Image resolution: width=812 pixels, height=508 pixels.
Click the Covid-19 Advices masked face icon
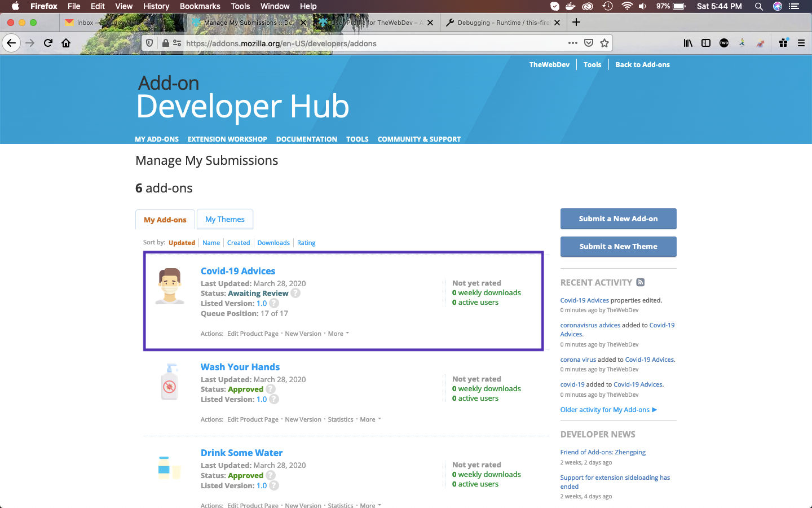coord(170,286)
